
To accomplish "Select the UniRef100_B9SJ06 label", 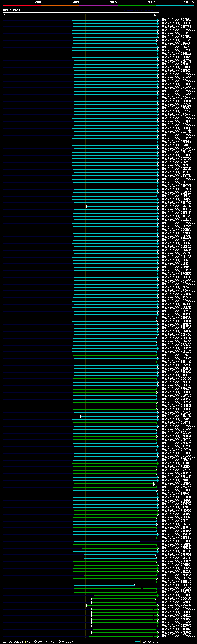I will [177, 433].
